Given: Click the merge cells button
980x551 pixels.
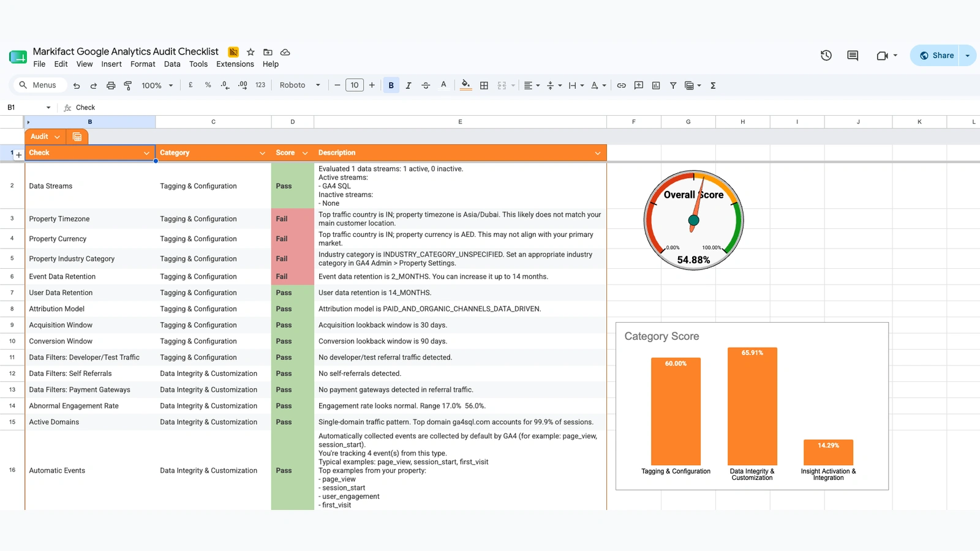Looking at the screenshot, I should pos(502,85).
